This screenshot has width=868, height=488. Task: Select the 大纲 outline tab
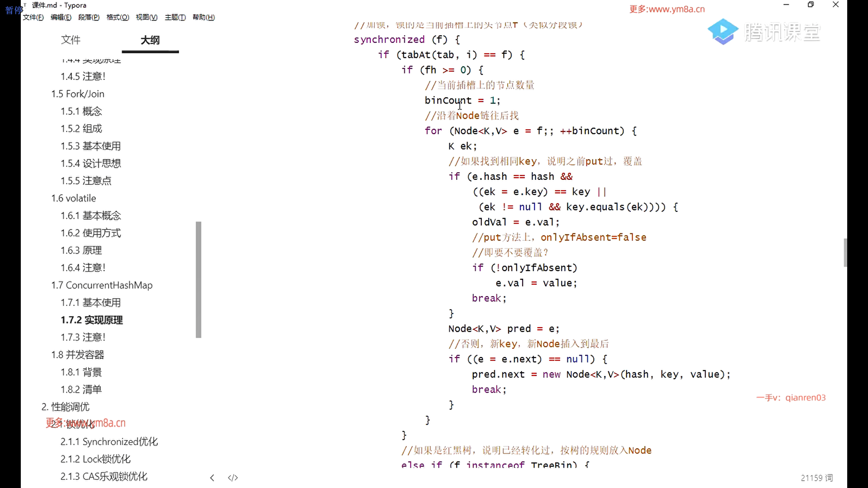(x=150, y=40)
